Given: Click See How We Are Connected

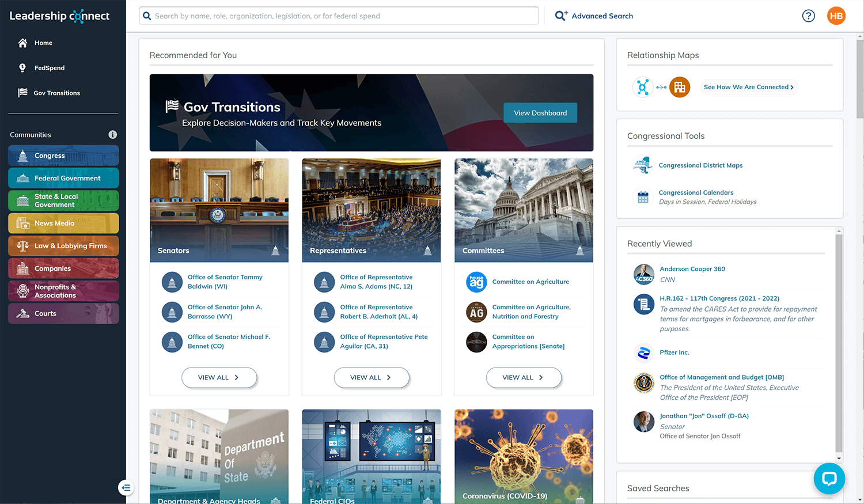Looking at the screenshot, I should tap(748, 87).
